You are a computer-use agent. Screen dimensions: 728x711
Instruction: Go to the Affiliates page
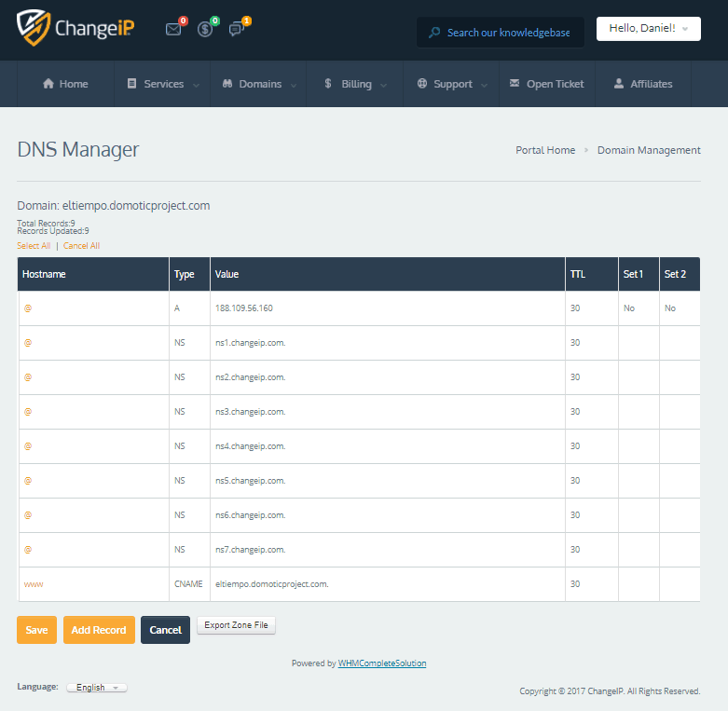click(x=643, y=84)
